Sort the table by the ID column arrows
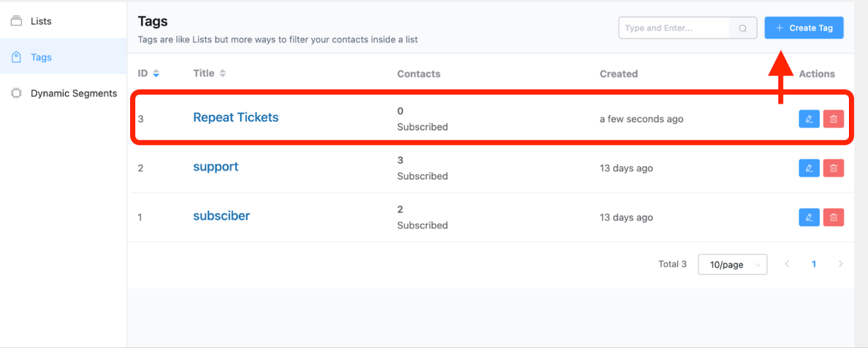This screenshot has width=868, height=348. (x=156, y=73)
